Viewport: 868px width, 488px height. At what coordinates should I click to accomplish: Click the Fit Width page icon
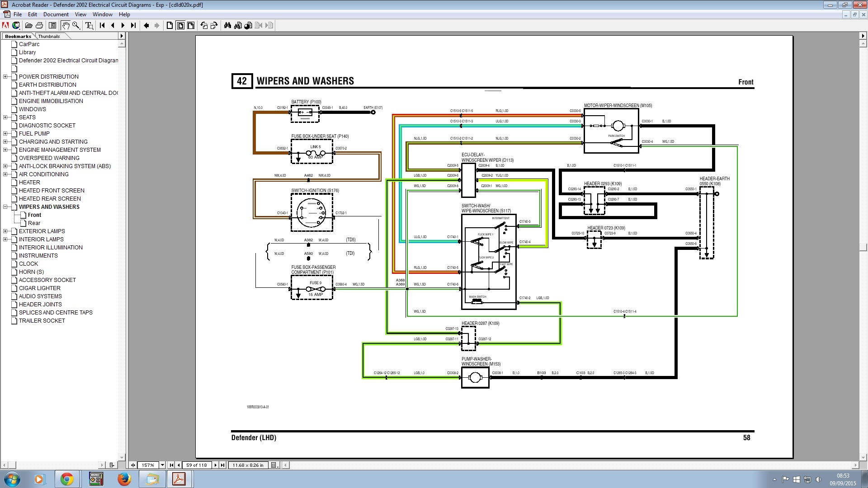pyautogui.click(x=191, y=26)
